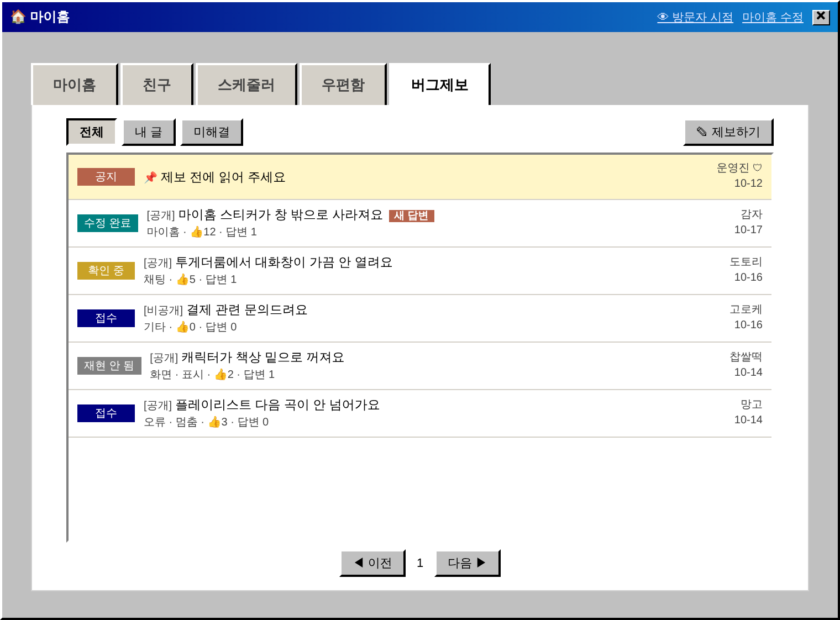Click author name 감자

(x=752, y=214)
